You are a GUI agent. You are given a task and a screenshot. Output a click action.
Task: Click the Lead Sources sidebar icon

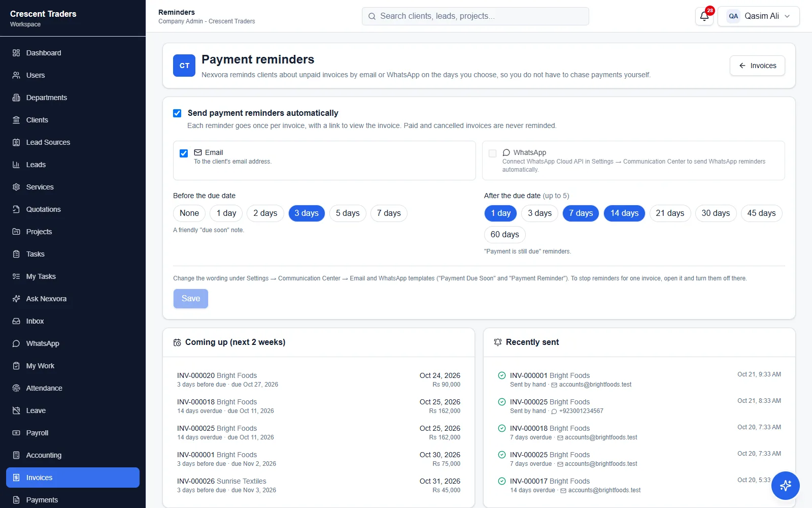coord(16,142)
